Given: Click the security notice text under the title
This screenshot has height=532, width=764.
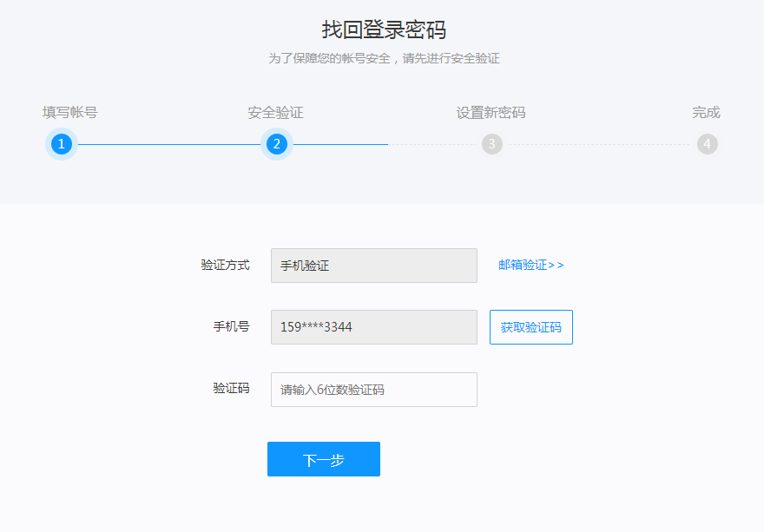Looking at the screenshot, I should tap(382, 58).
